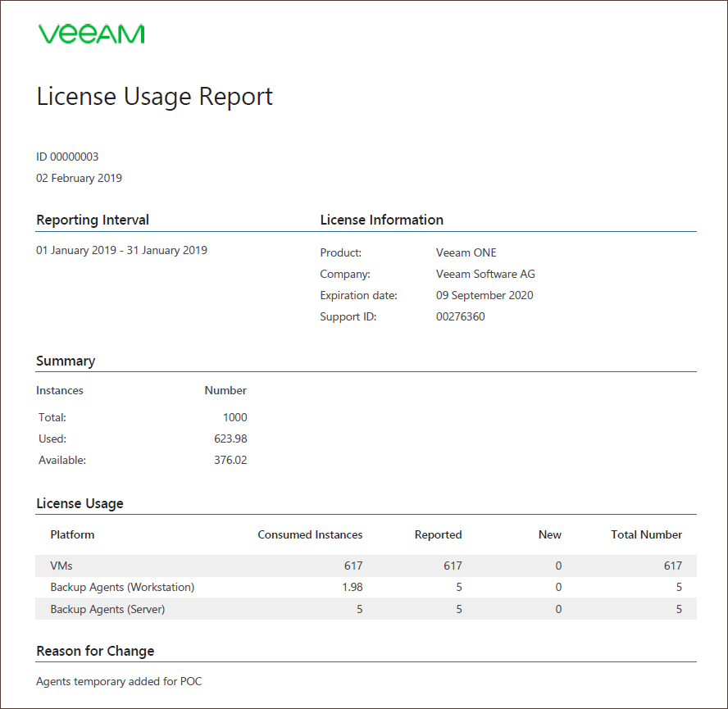Click the 'Company:' label

[x=345, y=275]
